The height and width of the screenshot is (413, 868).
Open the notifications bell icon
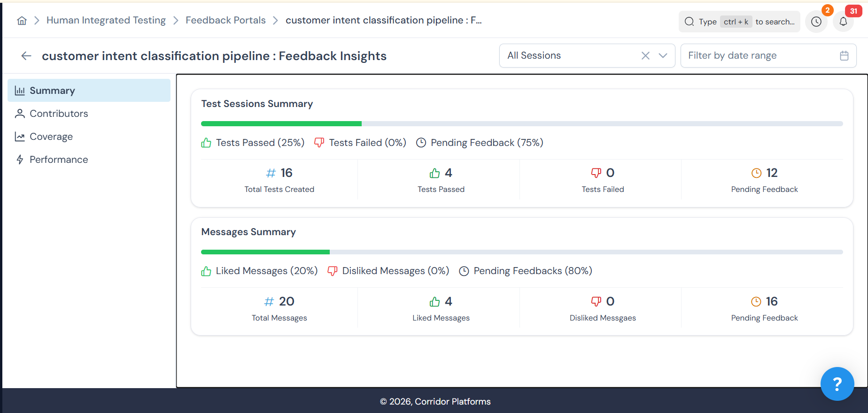click(843, 22)
